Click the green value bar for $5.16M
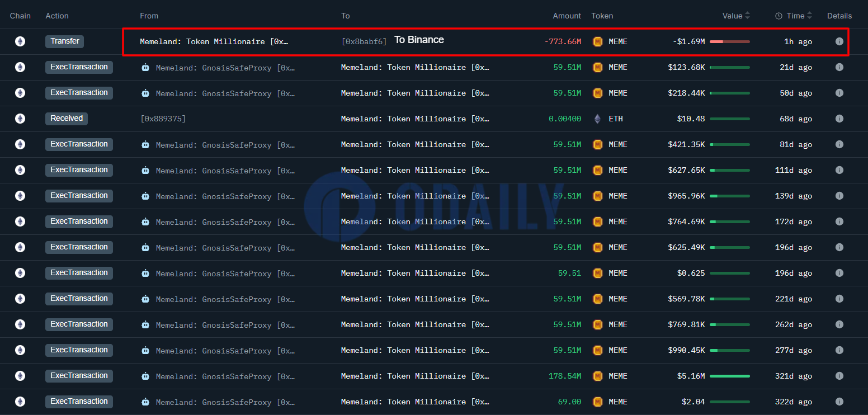Image resolution: width=868 pixels, height=415 pixels. click(730, 376)
